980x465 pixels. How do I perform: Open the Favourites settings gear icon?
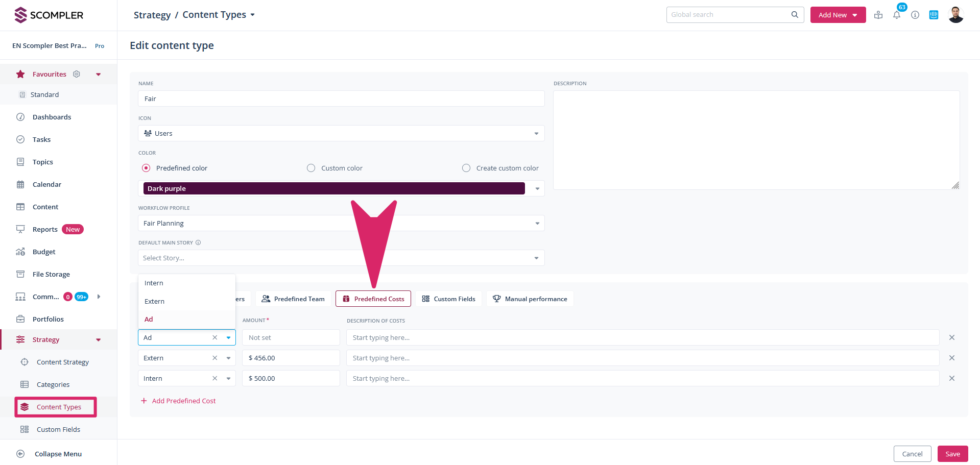coord(77,74)
